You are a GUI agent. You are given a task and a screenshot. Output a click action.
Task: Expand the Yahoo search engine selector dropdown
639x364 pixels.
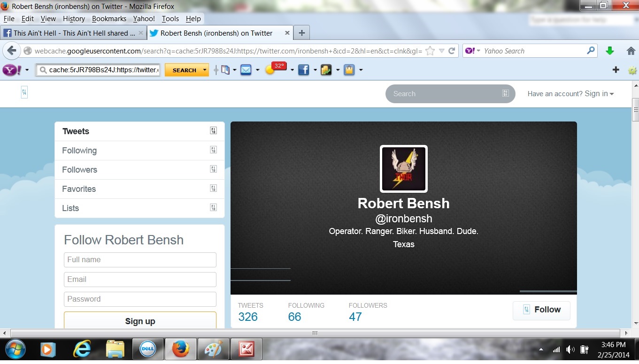472,51
